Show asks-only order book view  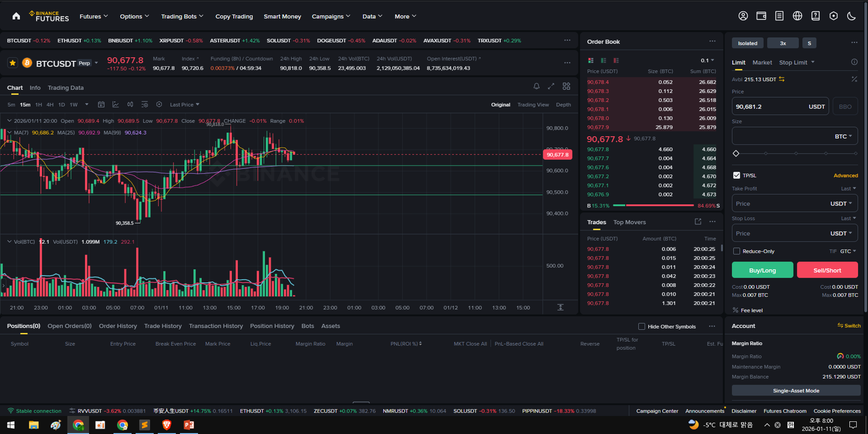tap(616, 60)
